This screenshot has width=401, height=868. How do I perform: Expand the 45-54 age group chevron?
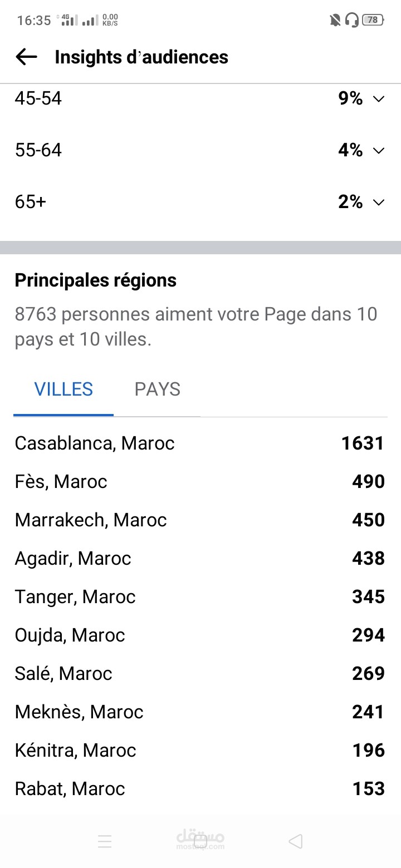coord(379,99)
